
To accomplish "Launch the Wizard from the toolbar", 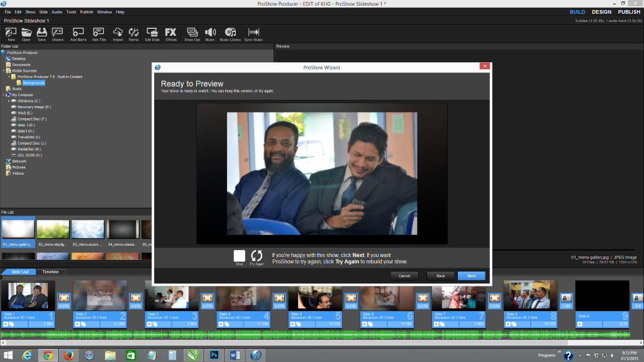I will click(x=57, y=34).
